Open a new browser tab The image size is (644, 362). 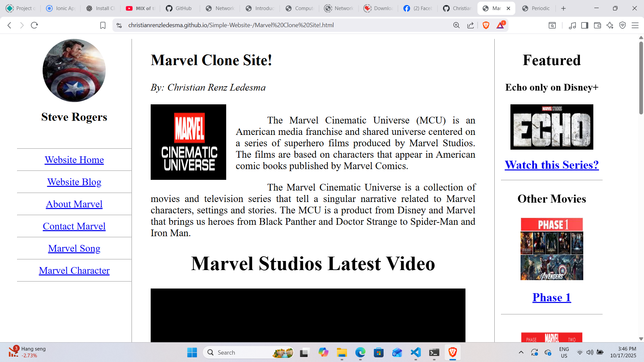(x=563, y=8)
